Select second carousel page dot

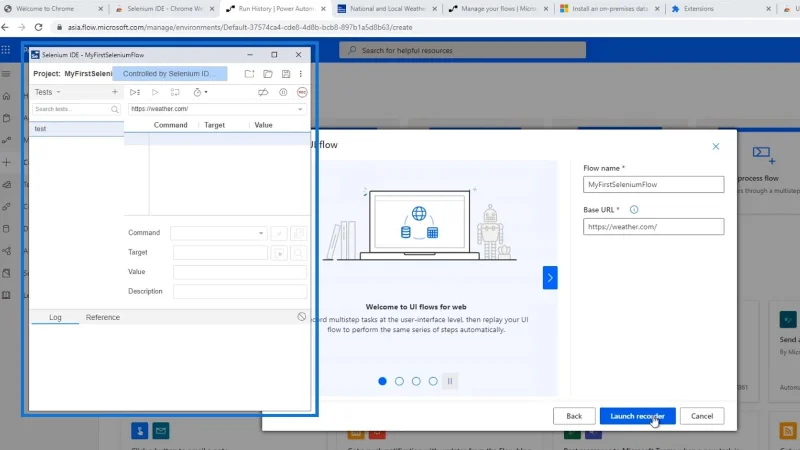coord(399,381)
